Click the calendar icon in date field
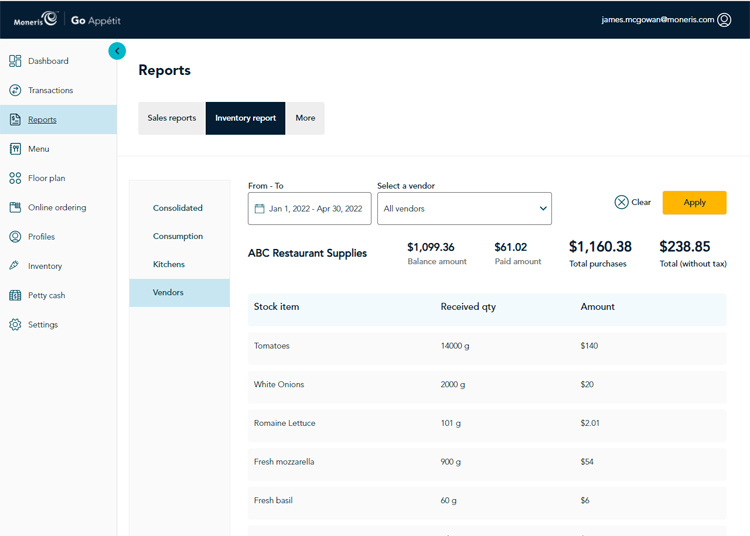 (259, 208)
